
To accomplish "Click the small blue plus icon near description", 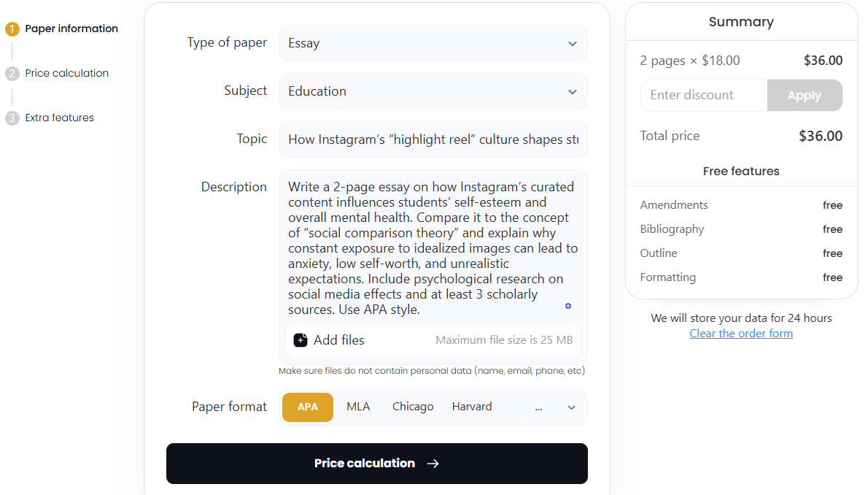I will (567, 306).
